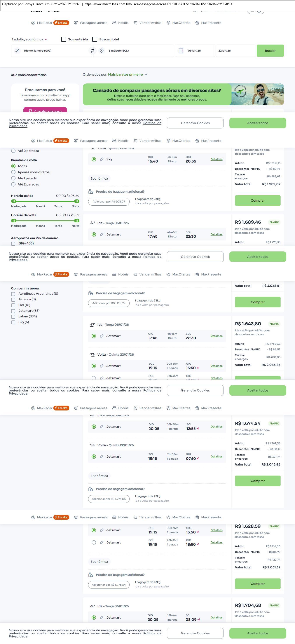Viewport: 295px width, 644px height.
Task: Filter by Latam (334) airline
Action: pos(13,317)
